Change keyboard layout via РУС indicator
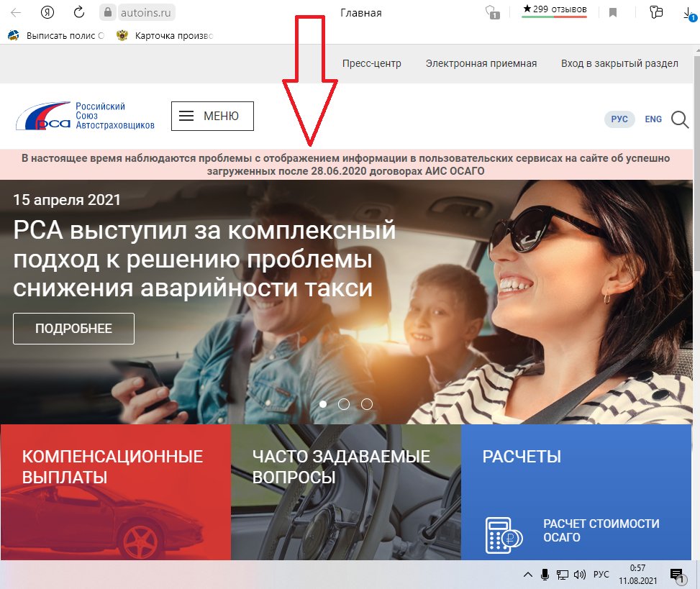700x589 pixels. click(x=601, y=575)
